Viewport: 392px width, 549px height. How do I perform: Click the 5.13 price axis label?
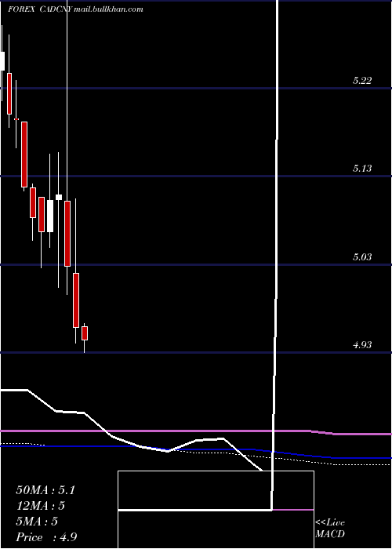point(361,169)
